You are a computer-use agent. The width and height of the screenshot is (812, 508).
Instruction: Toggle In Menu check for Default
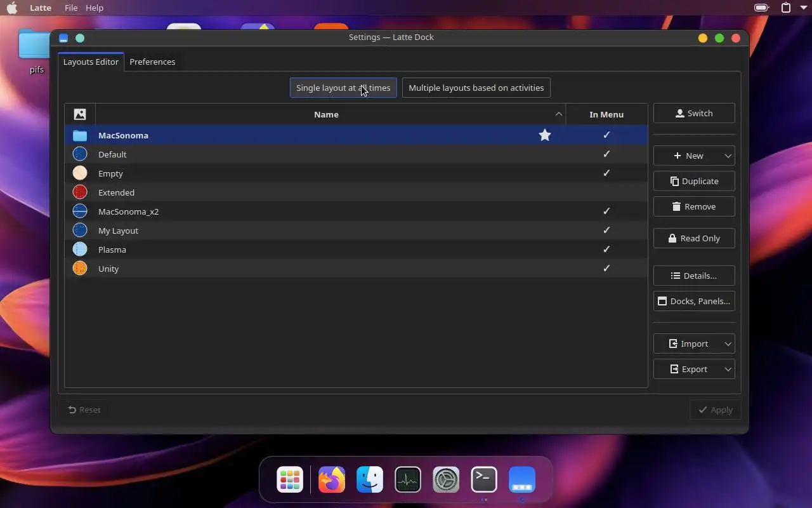(x=606, y=154)
